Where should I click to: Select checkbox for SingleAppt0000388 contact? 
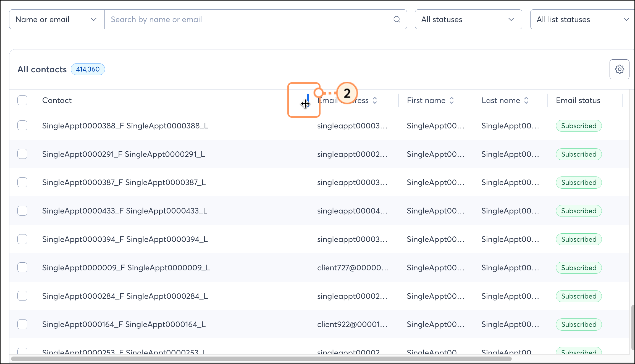point(22,126)
